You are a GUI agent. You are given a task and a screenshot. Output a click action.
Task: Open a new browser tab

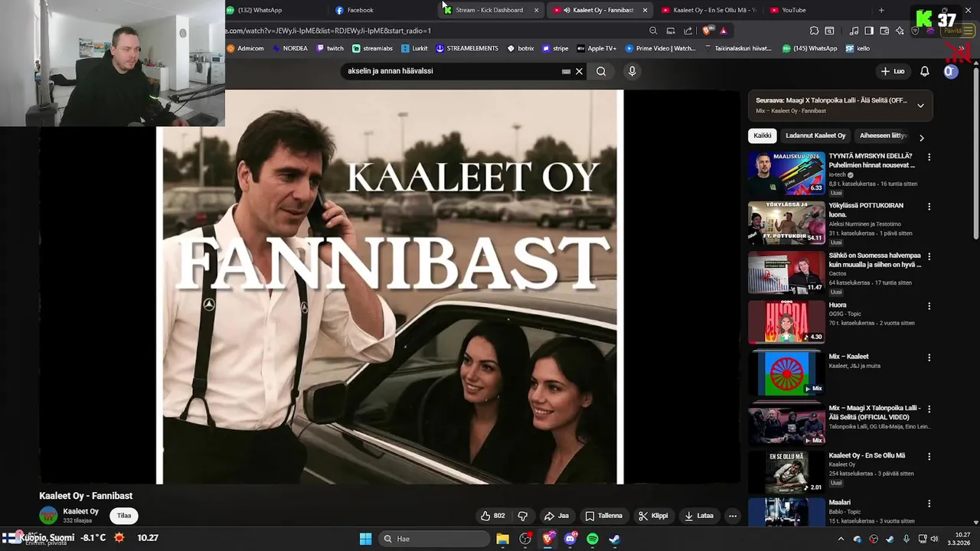point(881,10)
